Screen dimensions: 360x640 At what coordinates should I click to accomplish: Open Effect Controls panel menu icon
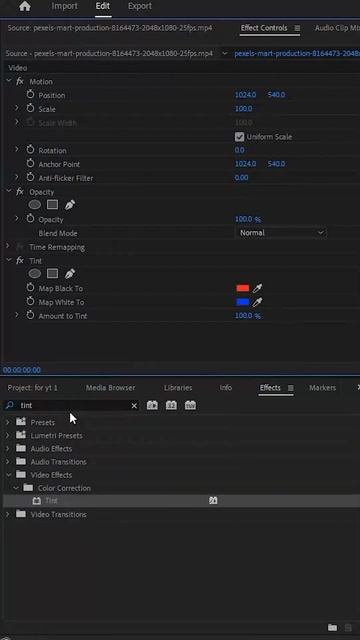pyautogui.click(x=297, y=28)
